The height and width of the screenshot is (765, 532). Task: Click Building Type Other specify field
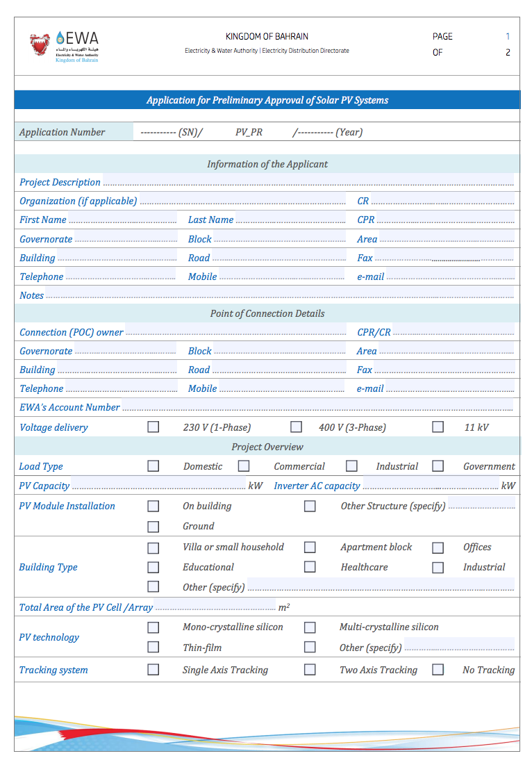[381, 586]
